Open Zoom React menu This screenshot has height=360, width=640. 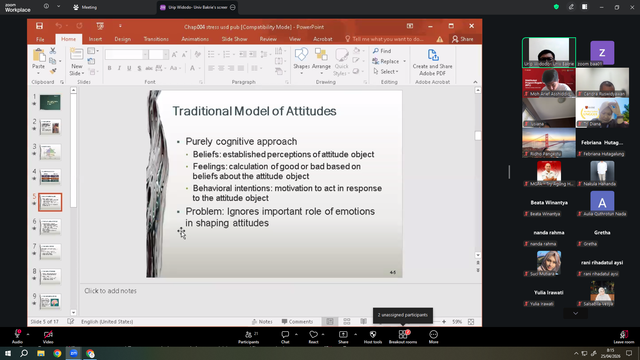(x=313, y=337)
